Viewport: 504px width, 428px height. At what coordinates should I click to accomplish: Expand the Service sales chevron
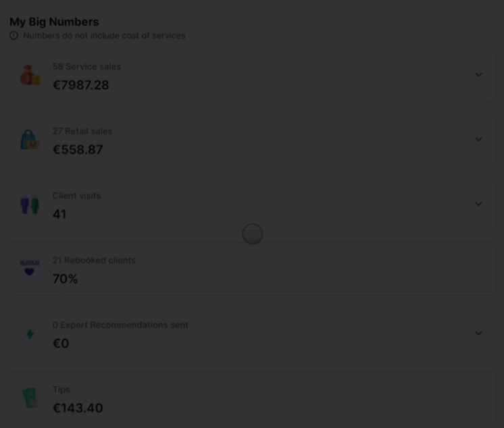tap(478, 75)
